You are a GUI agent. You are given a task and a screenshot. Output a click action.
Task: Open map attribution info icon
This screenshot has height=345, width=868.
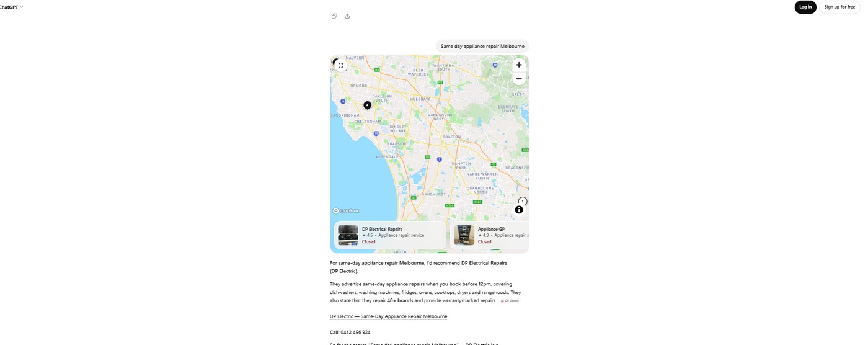[x=519, y=210]
